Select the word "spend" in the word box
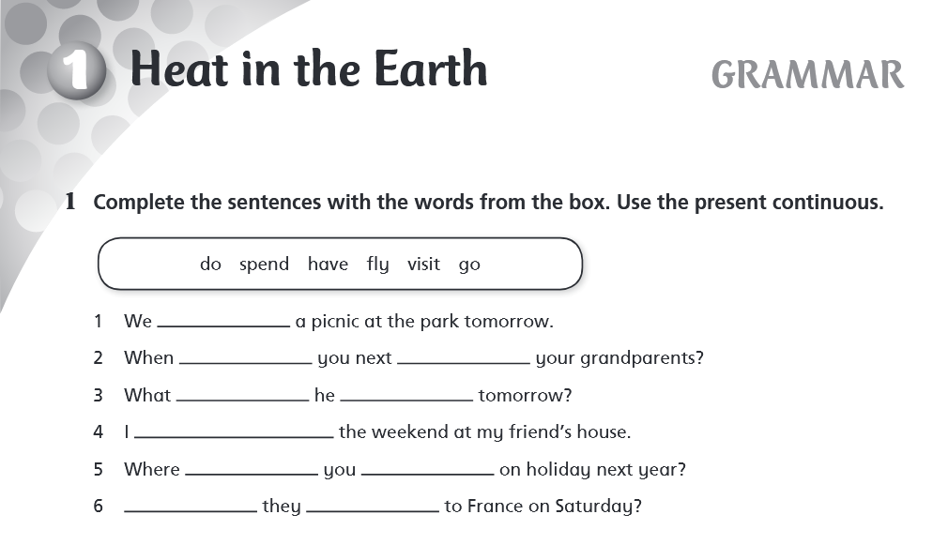Viewport: 948px width, 560px height. point(264,265)
